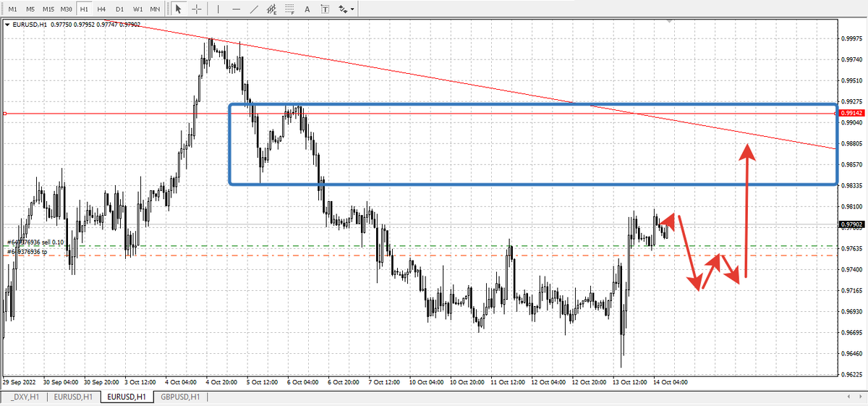Switch chart to W1 weekly timeframe
This screenshot has height=406, width=868.
click(x=137, y=9)
